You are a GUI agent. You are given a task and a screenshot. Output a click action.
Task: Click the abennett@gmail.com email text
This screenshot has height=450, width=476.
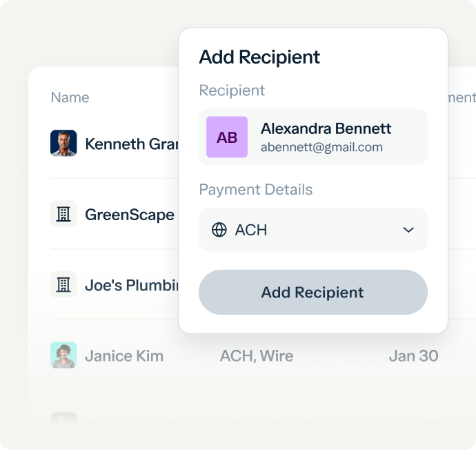pyautogui.click(x=321, y=147)
